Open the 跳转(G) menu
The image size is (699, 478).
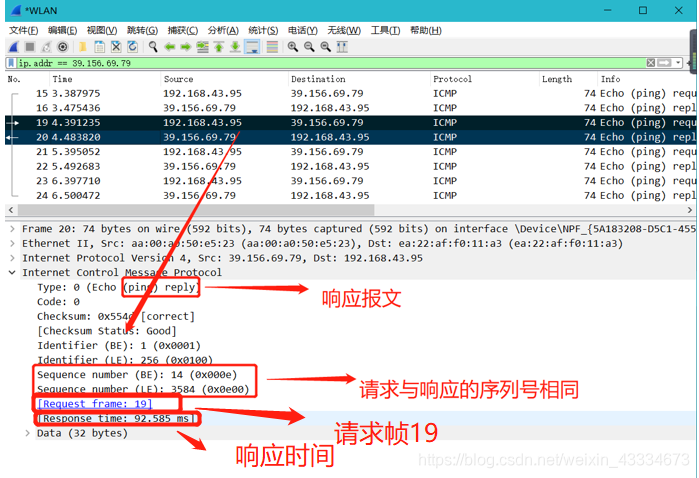tap(142, 30)
